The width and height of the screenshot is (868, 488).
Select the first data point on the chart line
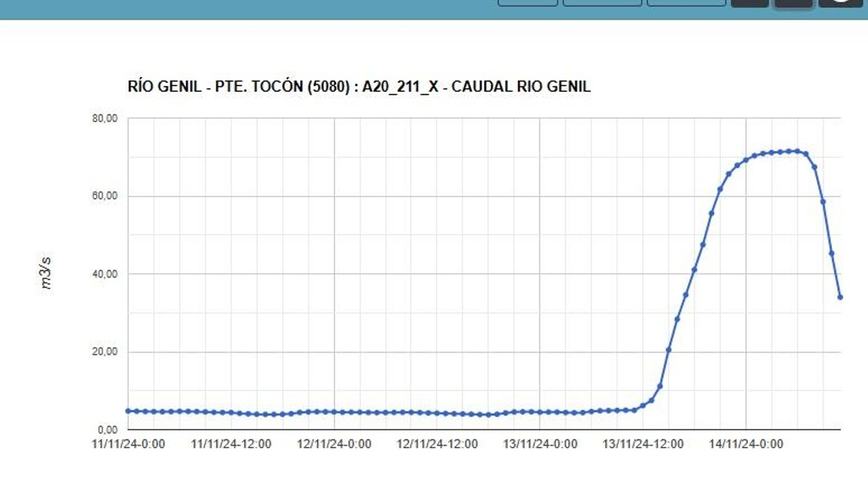127,410
